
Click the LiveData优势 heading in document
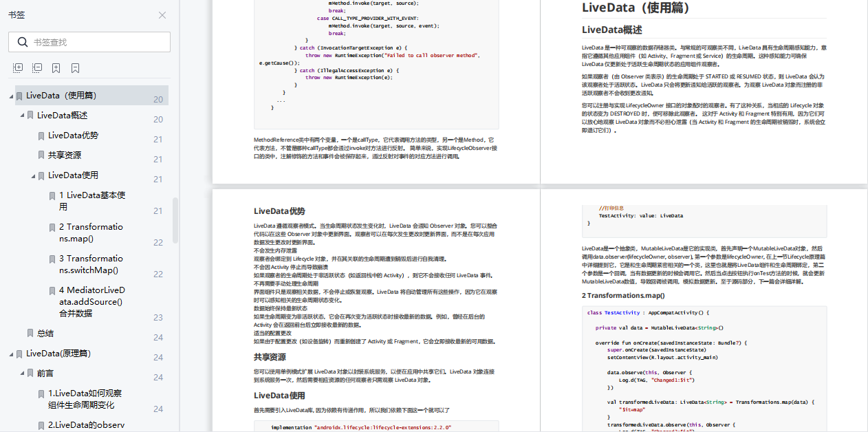pos(279,211)
